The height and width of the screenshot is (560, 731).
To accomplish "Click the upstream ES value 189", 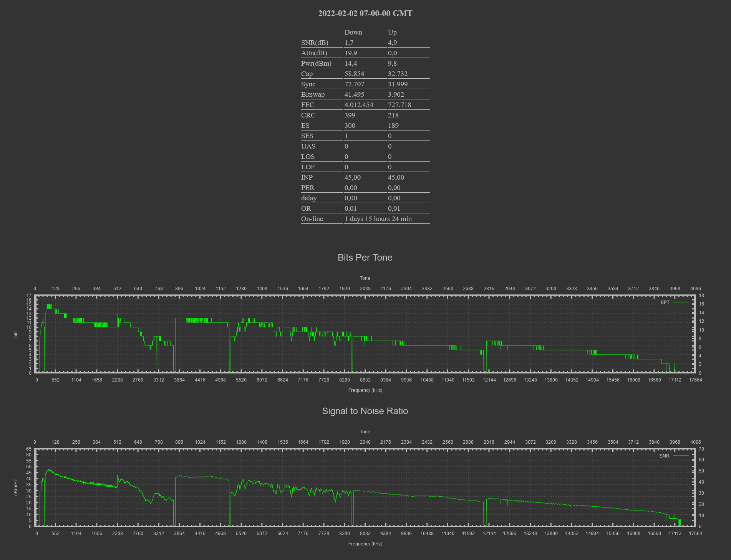I will click(x=393, y=126).
